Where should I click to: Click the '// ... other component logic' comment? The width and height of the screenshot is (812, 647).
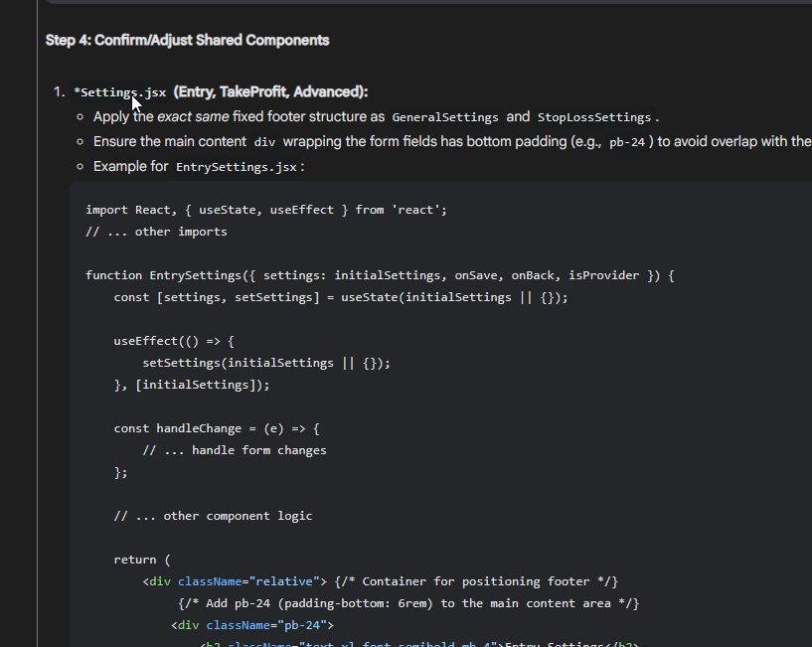tap(213, 516)
